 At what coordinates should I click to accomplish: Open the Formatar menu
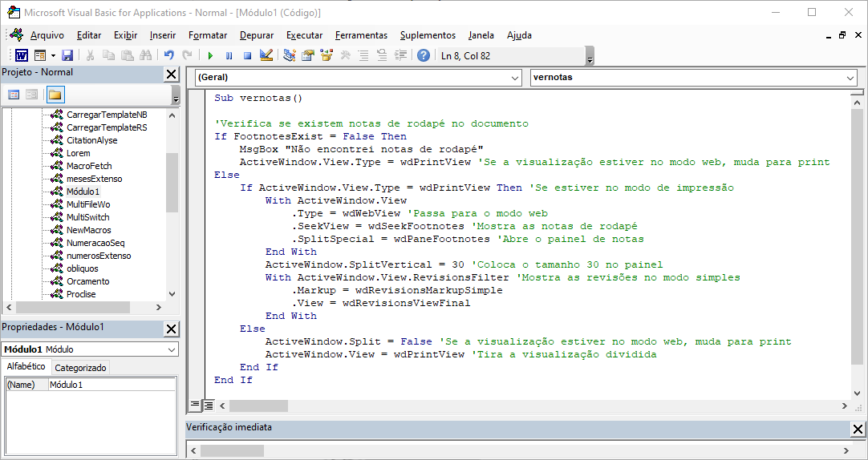[x=208, y=35]
